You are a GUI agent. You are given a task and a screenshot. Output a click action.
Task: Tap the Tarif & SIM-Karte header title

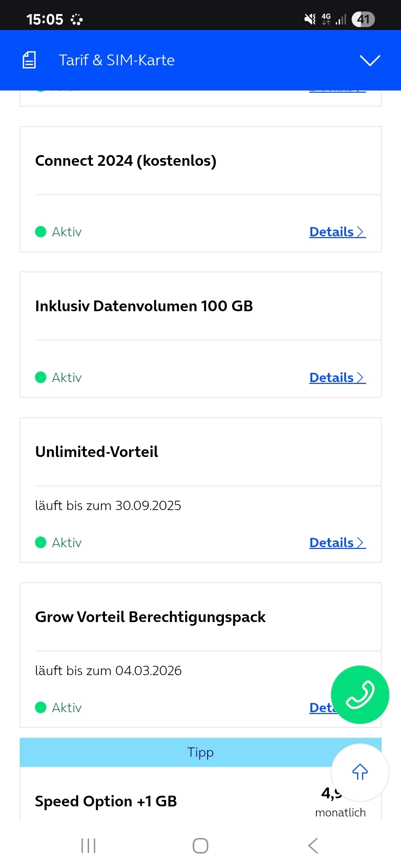[x=117, y=60]
